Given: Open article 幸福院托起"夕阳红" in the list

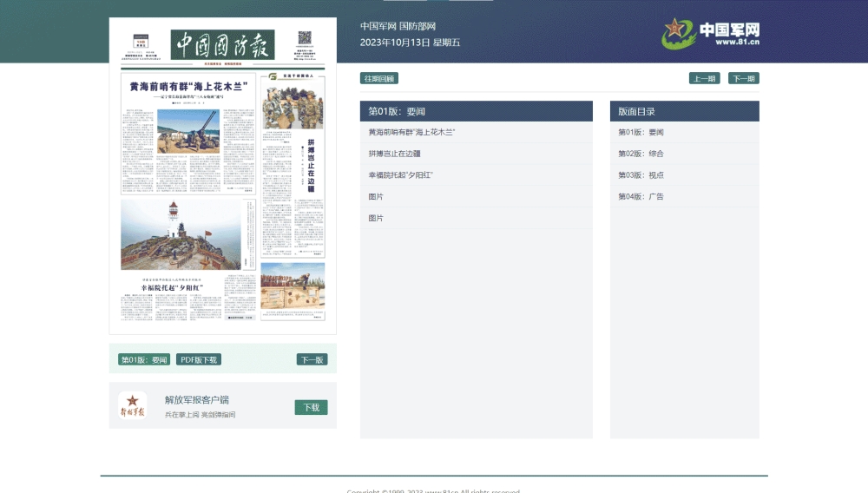Looking at the screenshot, I should pos(400,174).
